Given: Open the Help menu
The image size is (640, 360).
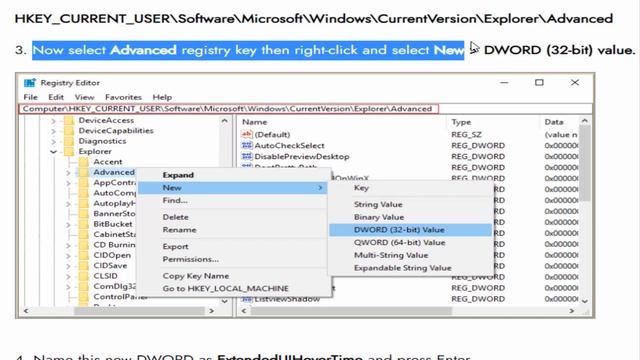Looking at the screenshot, I should tap(162, 97).
